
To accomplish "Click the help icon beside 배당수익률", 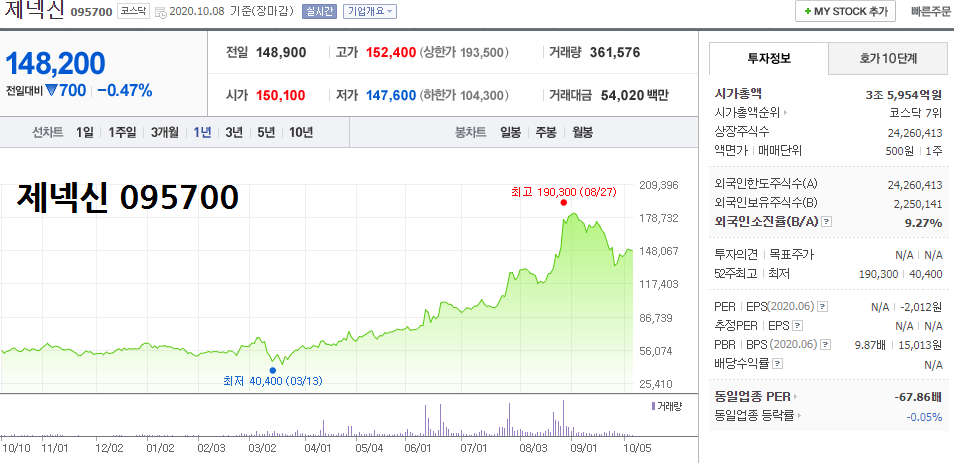I will click(777, 364).
